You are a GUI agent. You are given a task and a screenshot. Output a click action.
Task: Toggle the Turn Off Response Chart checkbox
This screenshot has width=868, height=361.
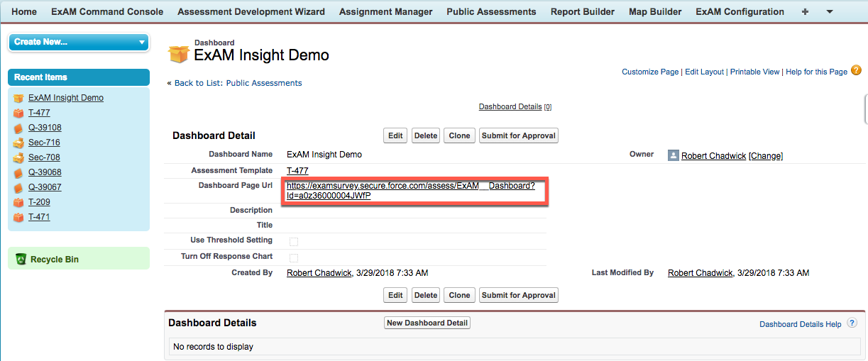294,258
